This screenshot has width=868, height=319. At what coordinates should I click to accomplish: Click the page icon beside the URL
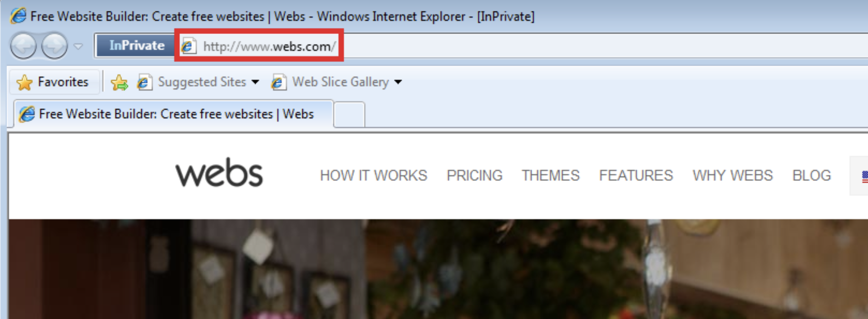tap(188, 46)
